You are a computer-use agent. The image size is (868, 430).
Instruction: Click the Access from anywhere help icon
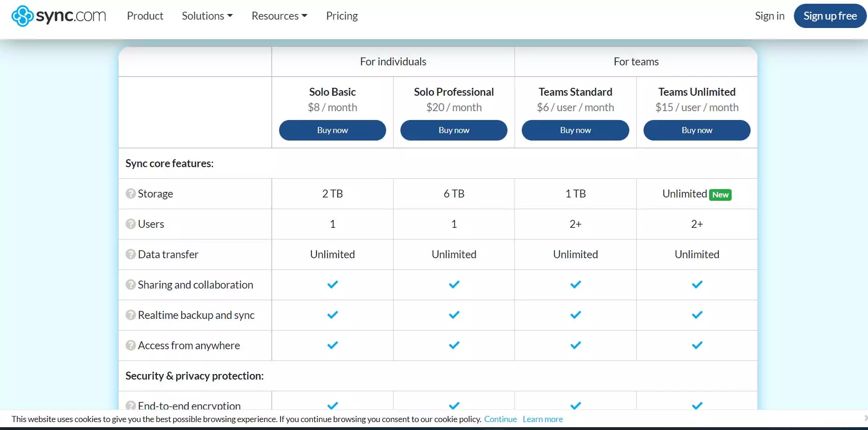point(131,345)
